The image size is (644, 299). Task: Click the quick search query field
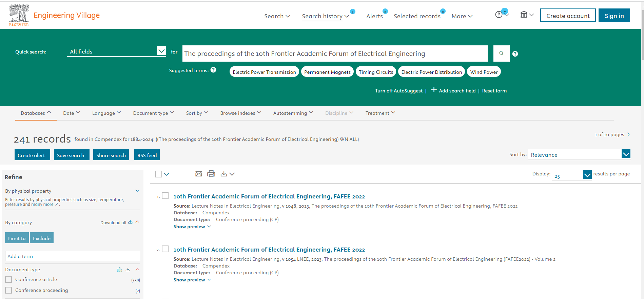point(335,54)
